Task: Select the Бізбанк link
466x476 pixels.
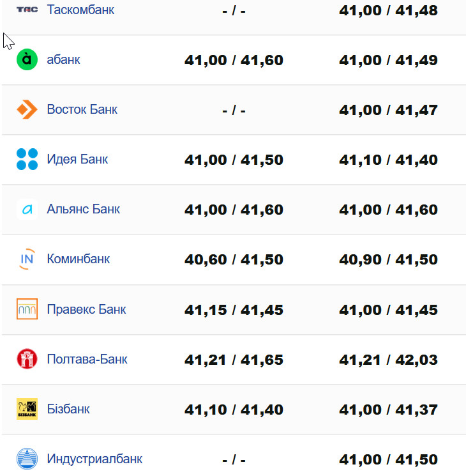Action: click(x=68, y=409)
